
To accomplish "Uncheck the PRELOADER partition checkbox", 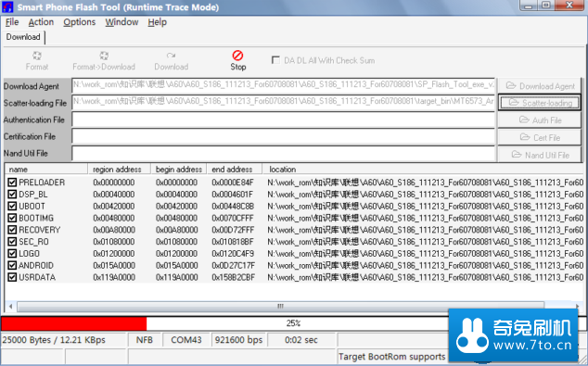I will coord(12,183).
